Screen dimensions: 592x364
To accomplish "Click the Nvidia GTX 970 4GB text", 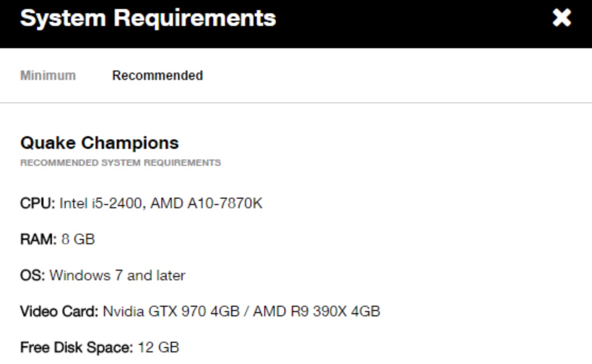I will coord(171,312).
